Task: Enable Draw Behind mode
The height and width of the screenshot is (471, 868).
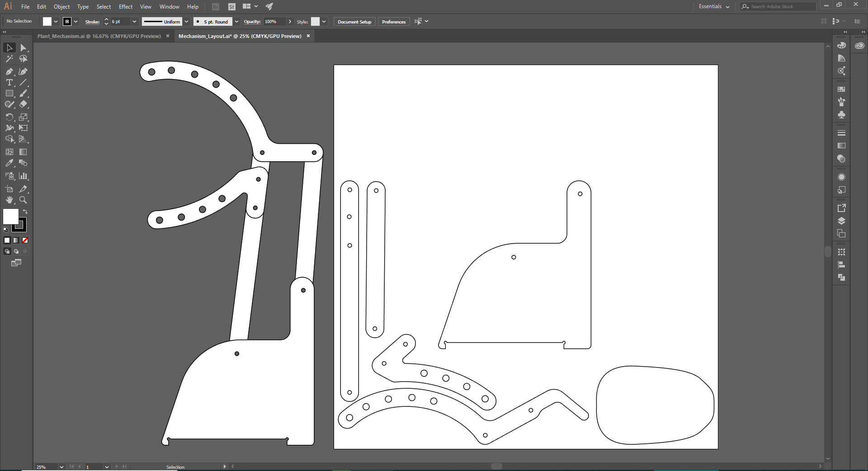Action: [16, 251]
